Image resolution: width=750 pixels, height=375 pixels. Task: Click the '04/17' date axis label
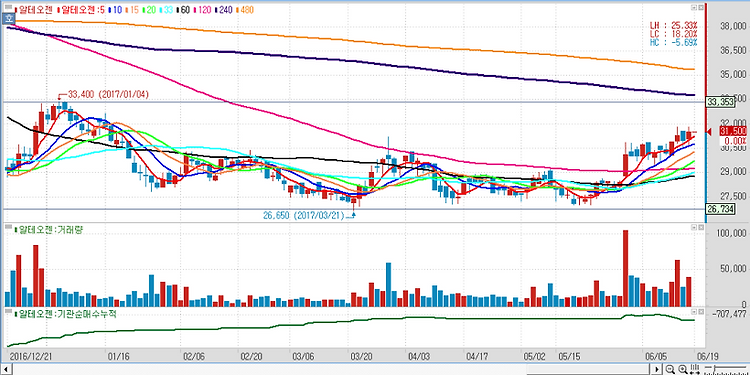[476, 356]
